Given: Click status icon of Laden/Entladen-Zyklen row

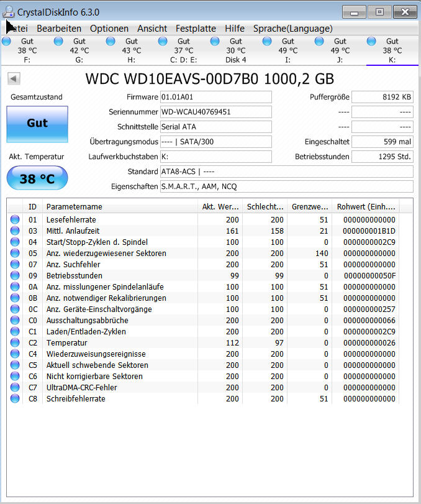Looking at the screenshot, I should (15, 331).
